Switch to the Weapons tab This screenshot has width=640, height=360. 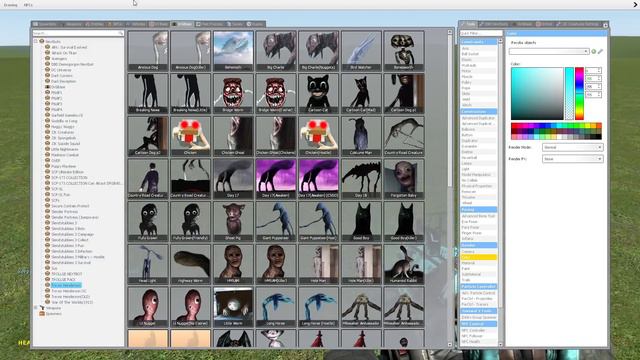71,24
